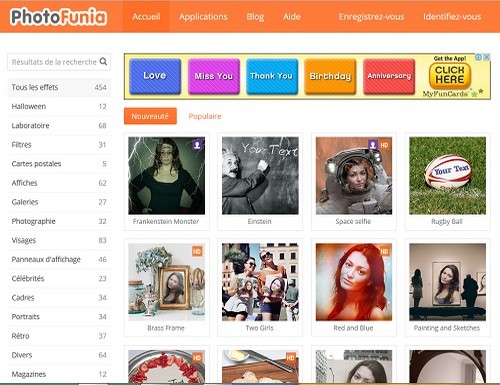
Task: Open the Laboratoire category
Action: [59, 126]
